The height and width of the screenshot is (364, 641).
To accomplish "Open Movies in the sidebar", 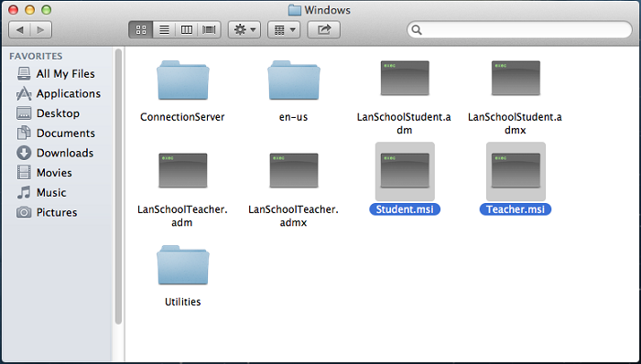I will coord(44,173).
